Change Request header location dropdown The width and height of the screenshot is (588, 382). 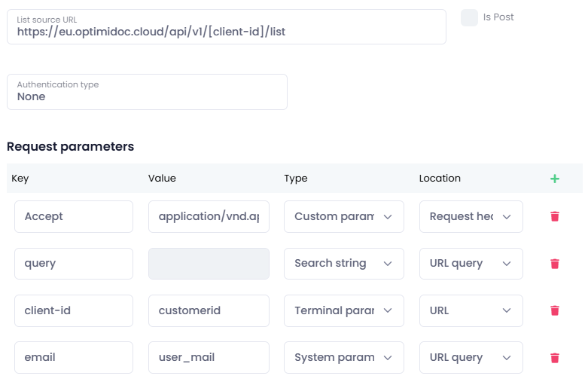(471, 216)
